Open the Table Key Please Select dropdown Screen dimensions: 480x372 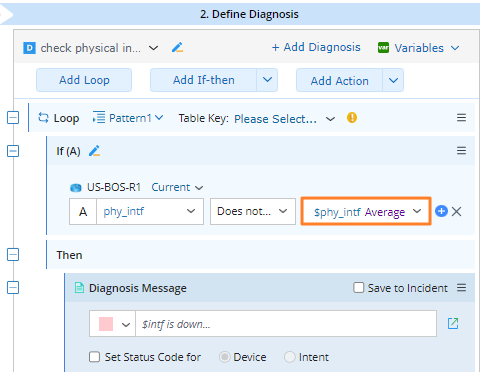click(284, 119)
